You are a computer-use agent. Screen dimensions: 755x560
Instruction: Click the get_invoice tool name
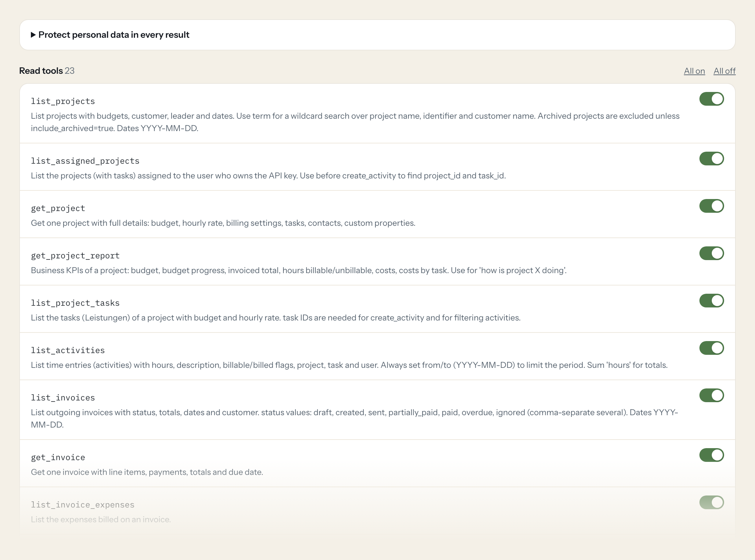[58, 457]
